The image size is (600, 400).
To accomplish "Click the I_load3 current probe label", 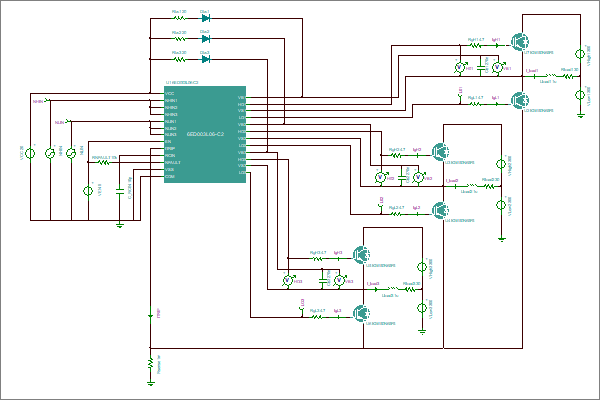I will click(373, 284).
